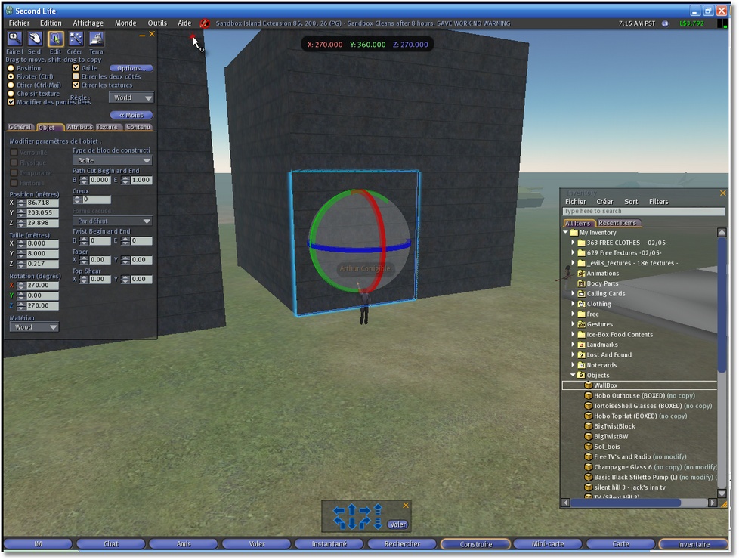Open the Affichage menu
The height and width of the screenshot is (560, 739).
pos(88,23)
